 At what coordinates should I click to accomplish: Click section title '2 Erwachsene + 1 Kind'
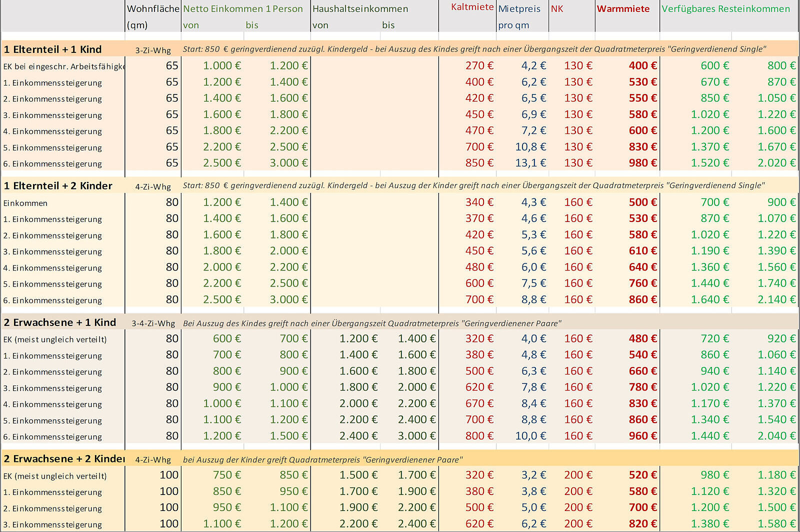click(x=59, y=322)
